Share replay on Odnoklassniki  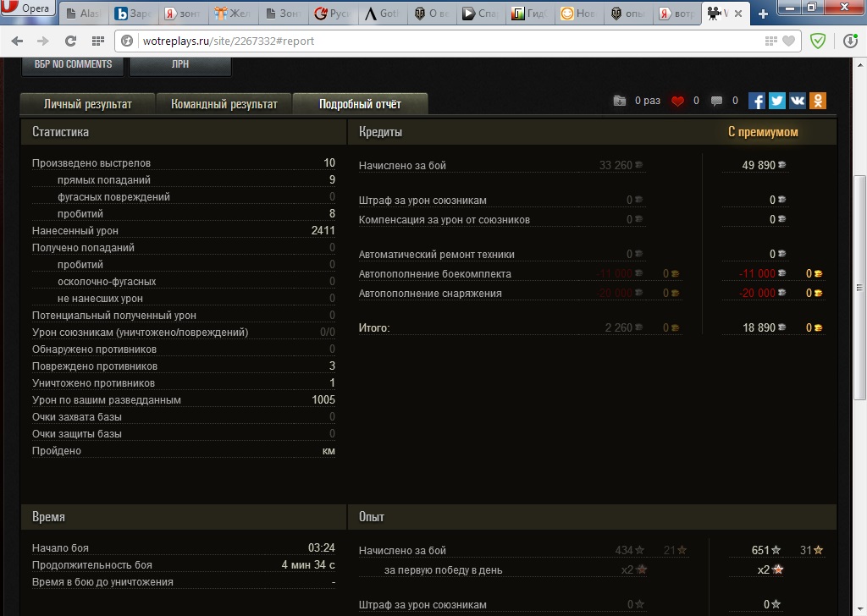point(818,101)
